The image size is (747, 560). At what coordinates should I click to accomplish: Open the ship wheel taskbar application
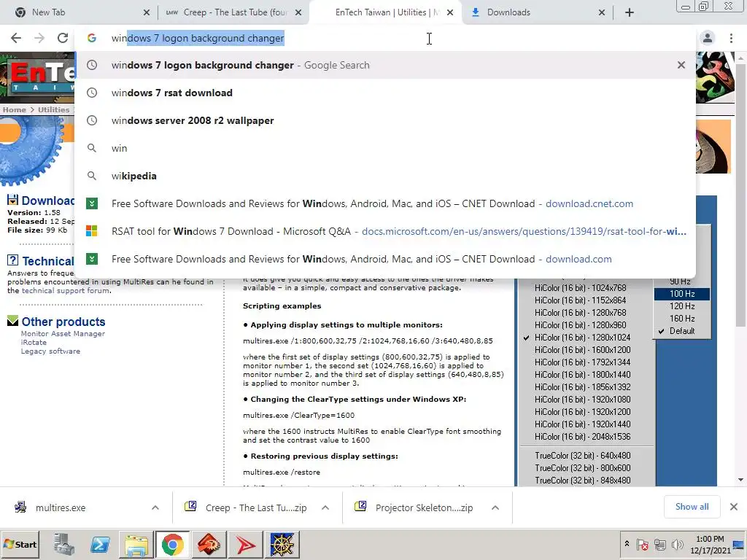[x=282, y=544]
